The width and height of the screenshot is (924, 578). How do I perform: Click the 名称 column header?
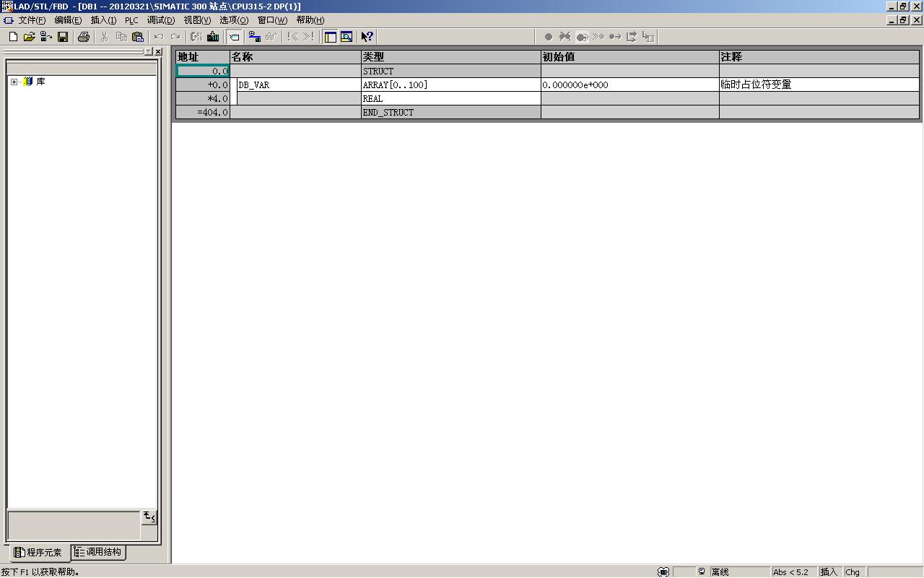coord(295,56)
